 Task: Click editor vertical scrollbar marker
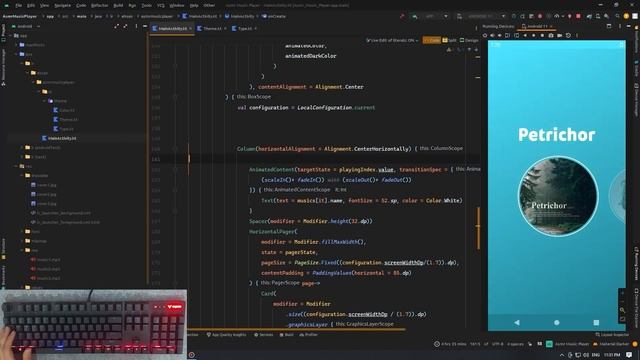(x=478, y=229)
